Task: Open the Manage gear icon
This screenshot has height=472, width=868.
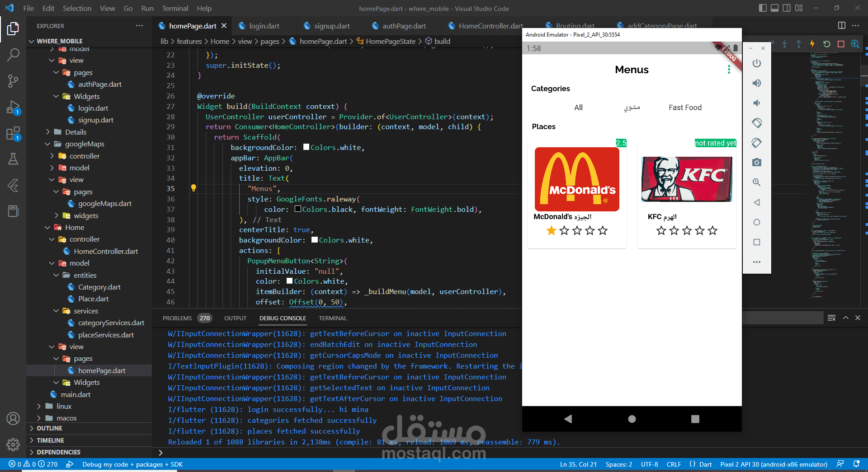Action: click(13, 444)
